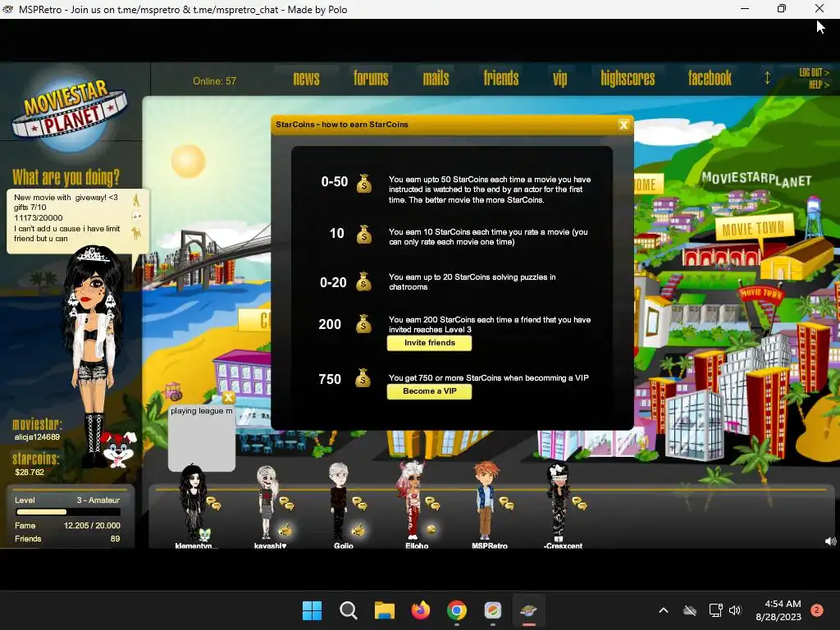840x630 pixels.
Task: Select kavashi avatar in friends bar
Action: [x=267, y=503]
